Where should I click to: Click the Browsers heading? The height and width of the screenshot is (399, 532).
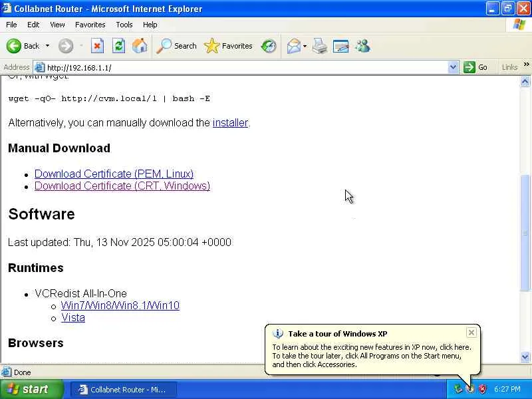tap(36, 342)
